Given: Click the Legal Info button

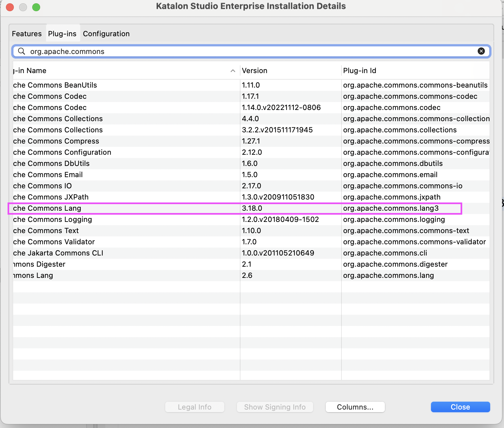Looking at the screenshot, I should click(194, 407).
